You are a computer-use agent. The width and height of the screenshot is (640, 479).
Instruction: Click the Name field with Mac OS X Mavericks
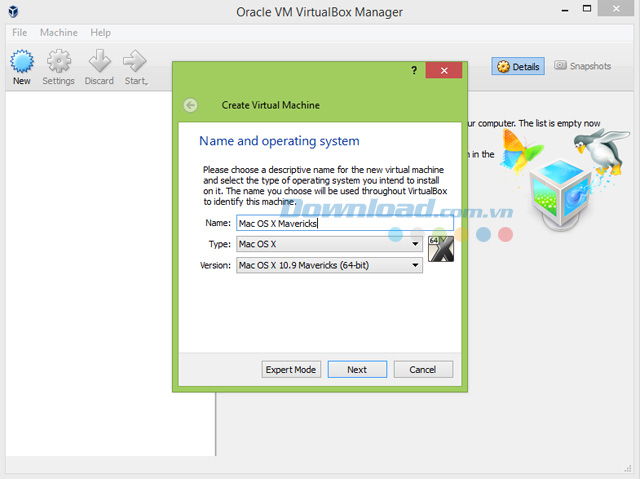345,223
